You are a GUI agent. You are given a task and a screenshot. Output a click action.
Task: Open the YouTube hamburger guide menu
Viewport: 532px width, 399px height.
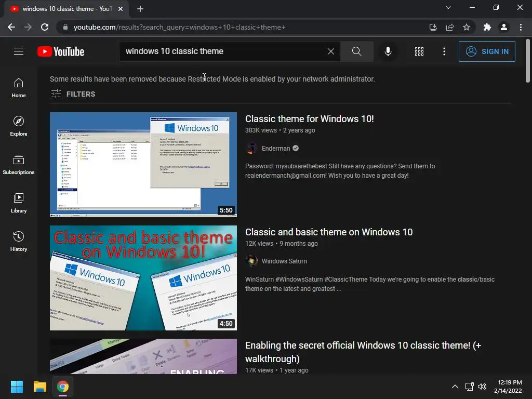(19, 51)
